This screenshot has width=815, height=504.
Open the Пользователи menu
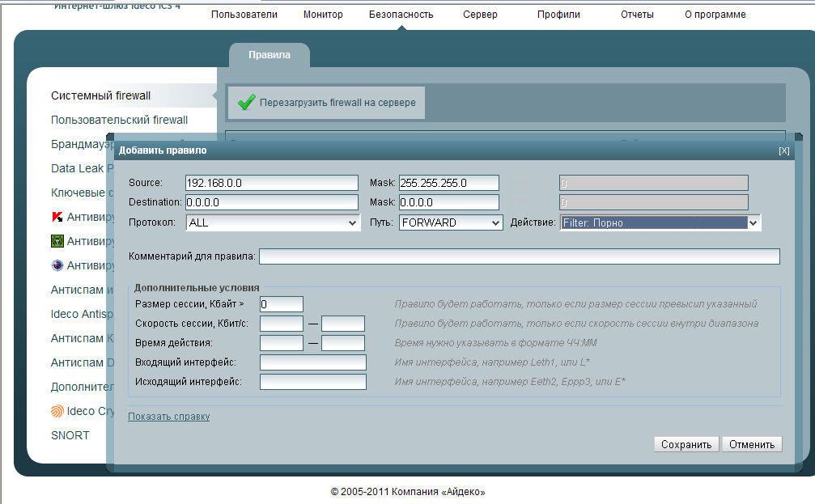pyautogui.click(x=244, y=15)
